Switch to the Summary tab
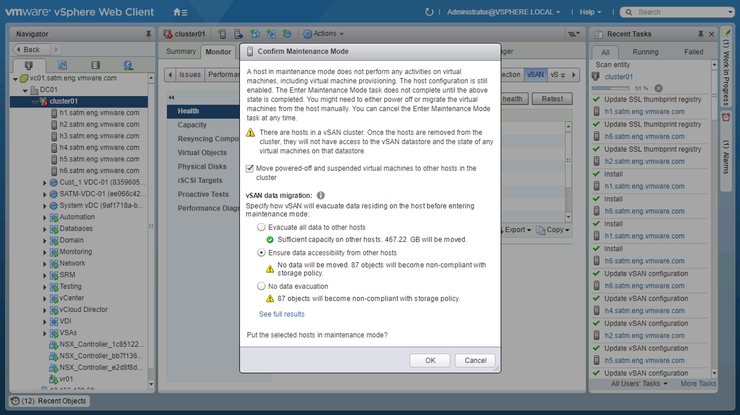The image size is (740, 415). 181,51
